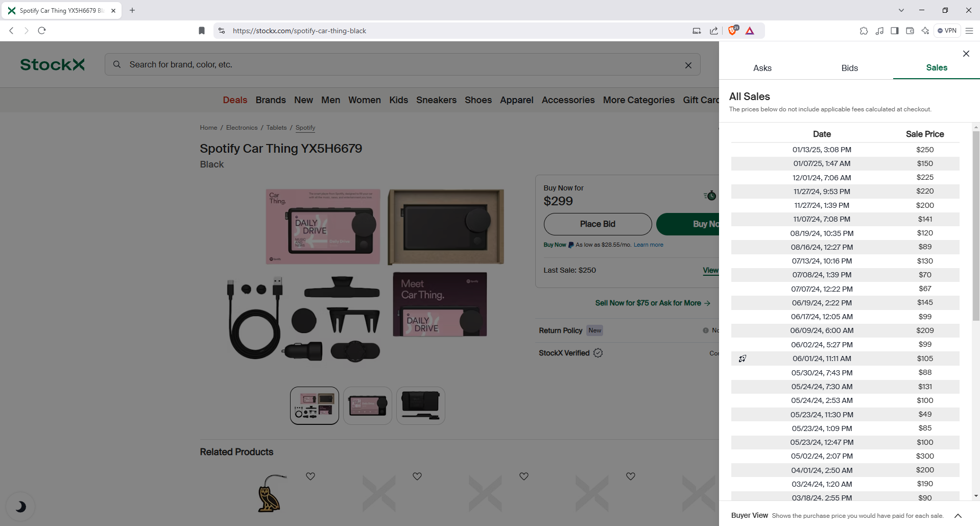Focus the search for brand, color field

pos(402,64)
